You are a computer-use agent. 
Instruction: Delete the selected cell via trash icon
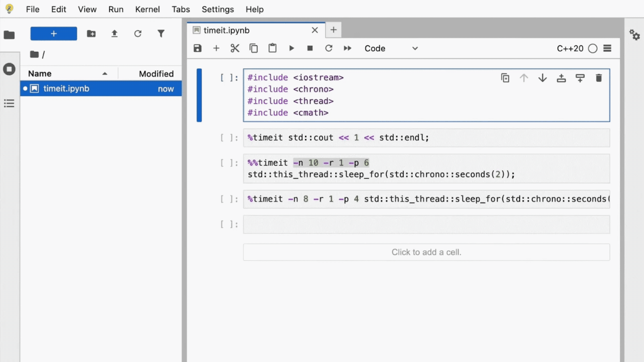[x=599, y=78]
